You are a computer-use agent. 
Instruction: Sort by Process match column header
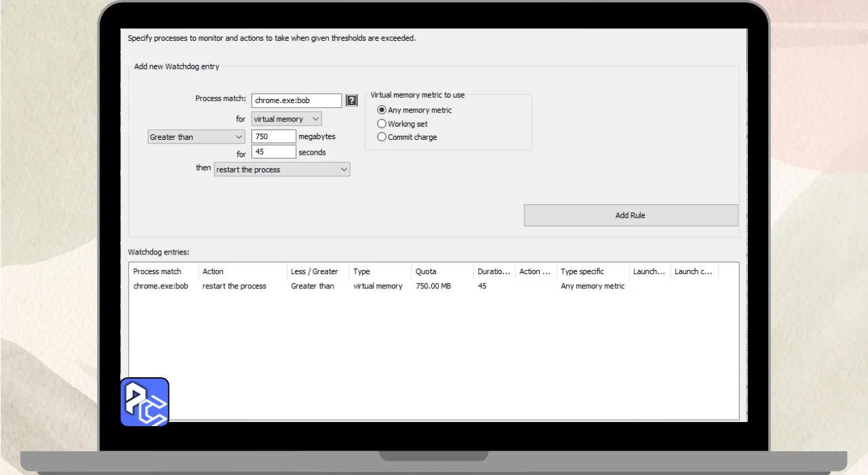(163, 271)
